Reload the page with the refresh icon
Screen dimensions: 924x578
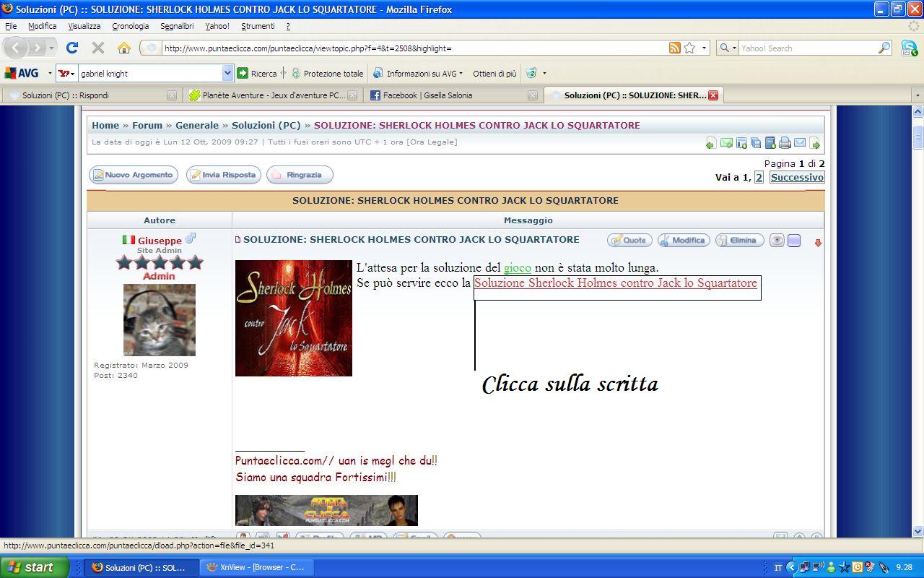(71, 48)
